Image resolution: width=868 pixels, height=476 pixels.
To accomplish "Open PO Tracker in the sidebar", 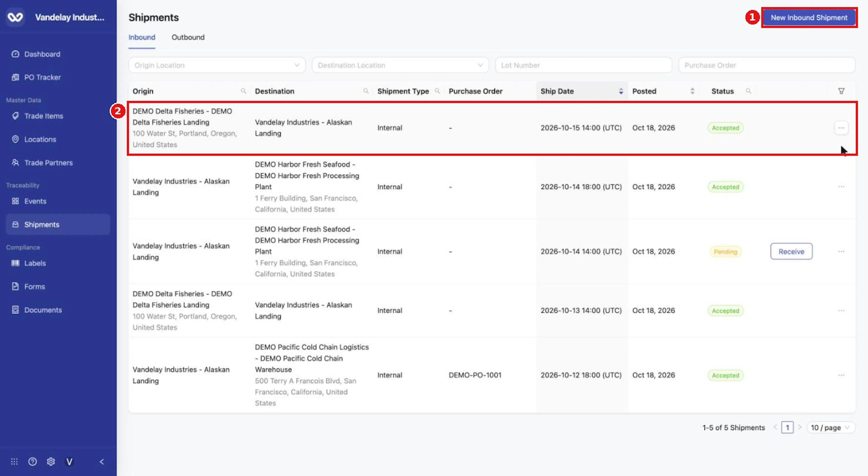I will click(x=58, y=77).
